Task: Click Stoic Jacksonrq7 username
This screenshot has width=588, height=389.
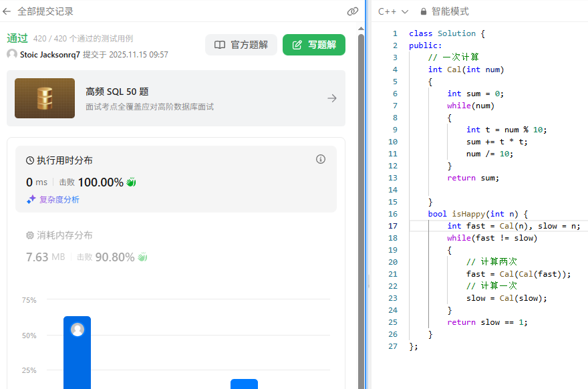Action: coord(50,55)
